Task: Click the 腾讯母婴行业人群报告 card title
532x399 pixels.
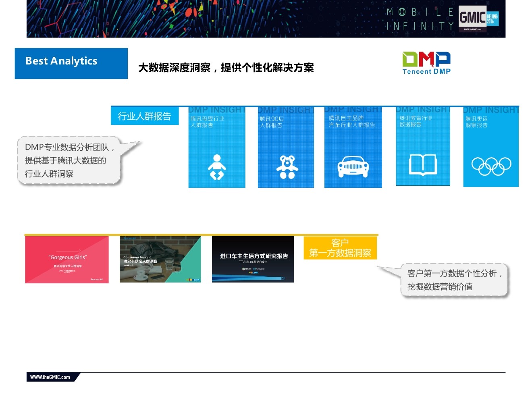Action: click(208, 122)
